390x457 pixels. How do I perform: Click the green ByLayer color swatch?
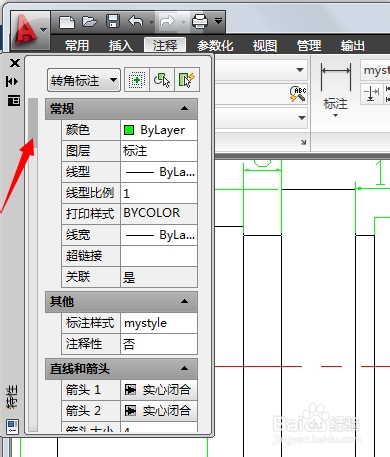click(129, 130)
